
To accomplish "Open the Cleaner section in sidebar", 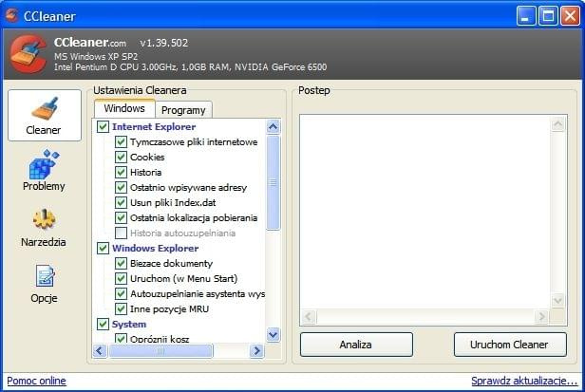I will 45,115.
